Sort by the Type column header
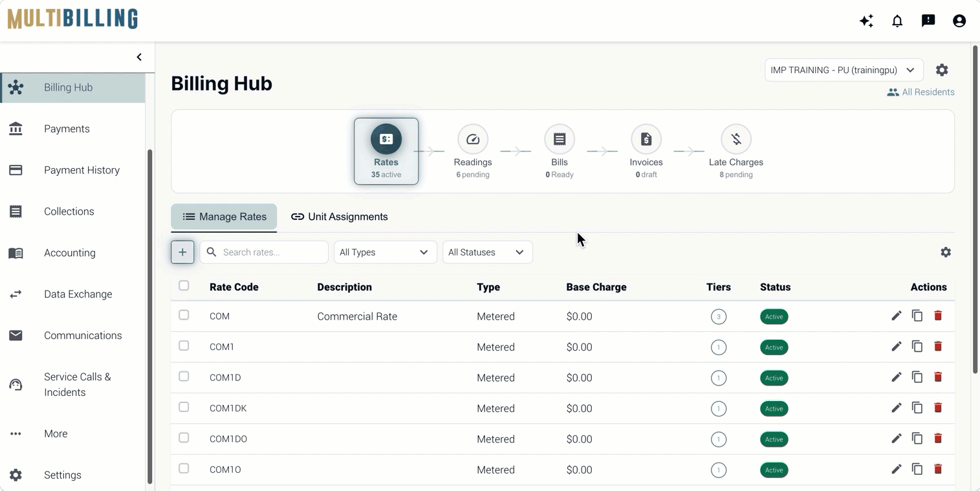The width and height of the screenshot is (980, 491). pos(488,287)
